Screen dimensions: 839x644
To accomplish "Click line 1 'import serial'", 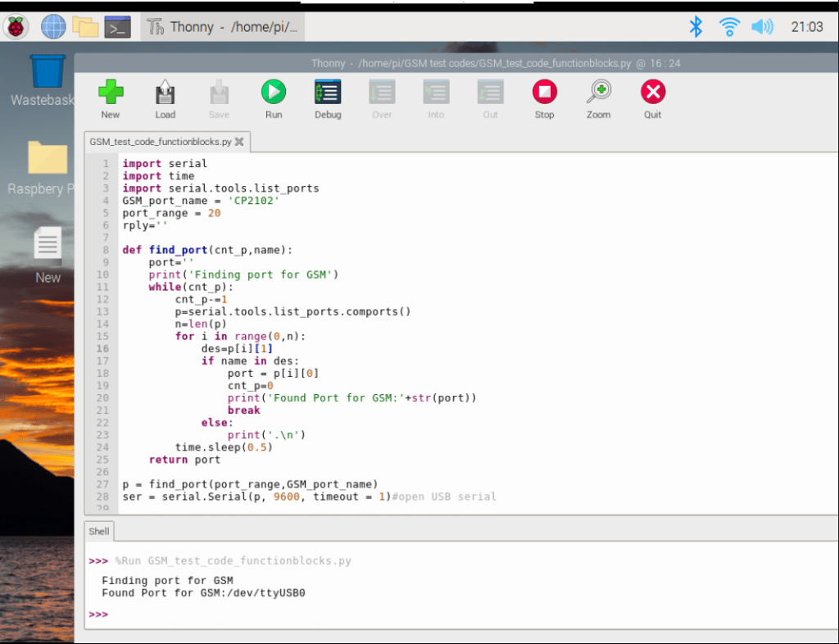I will [164, 164].
